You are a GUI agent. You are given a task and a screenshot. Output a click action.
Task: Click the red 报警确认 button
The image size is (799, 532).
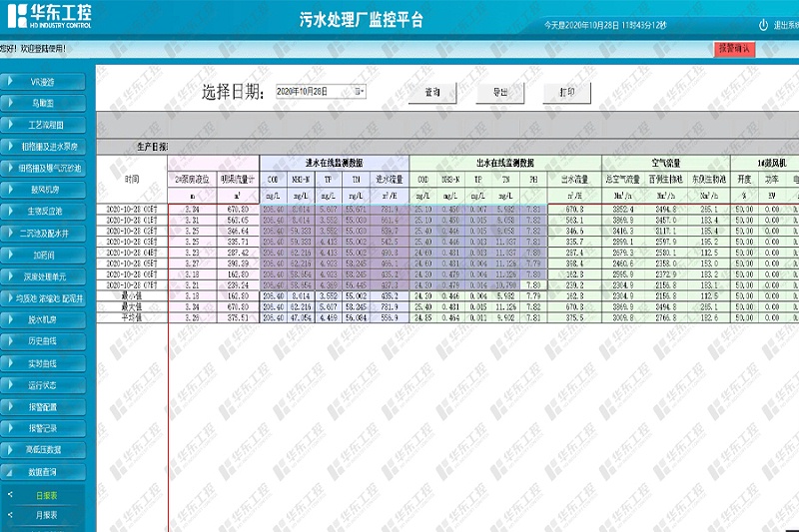click(735, 48)
